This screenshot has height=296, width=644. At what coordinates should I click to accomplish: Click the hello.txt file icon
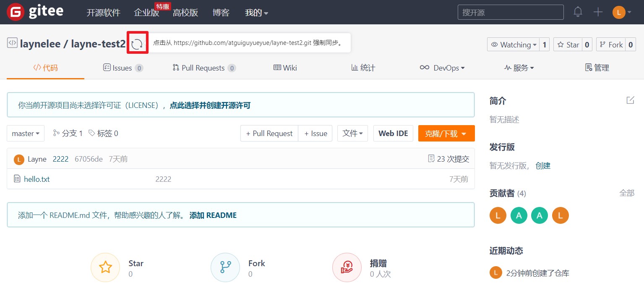click(17, 179)
